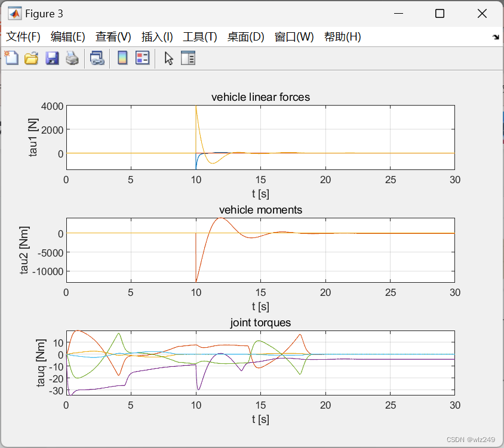Minimize the Figure 3 window
The width and height of the screenshot is (504, 448).
point(398,14)
